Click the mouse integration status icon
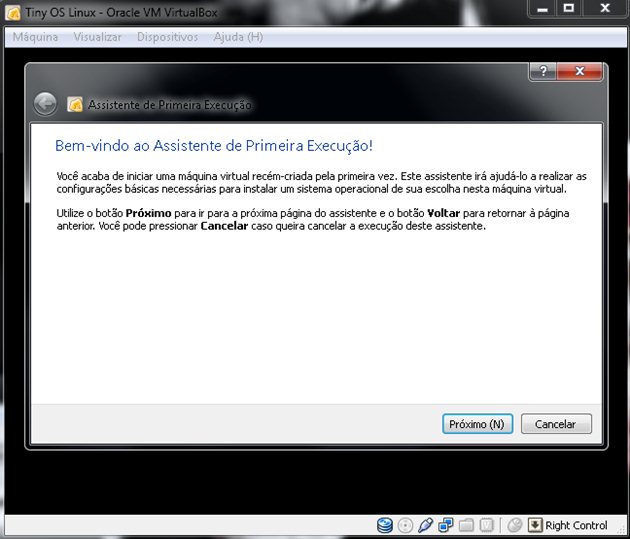This screenshot has width=630, height=539. point(514,525)
